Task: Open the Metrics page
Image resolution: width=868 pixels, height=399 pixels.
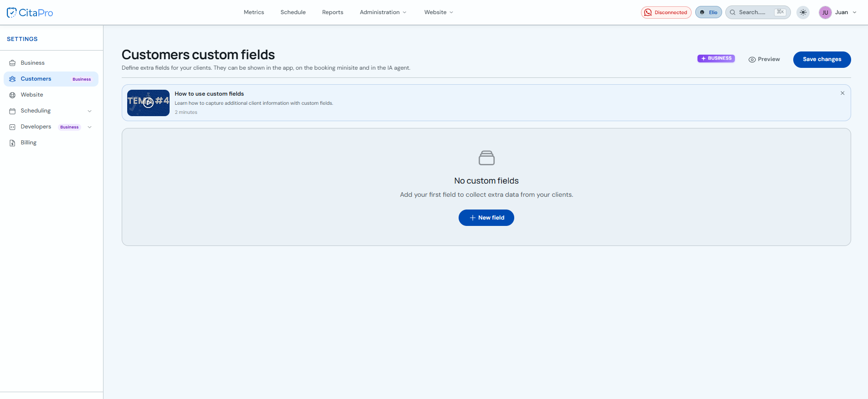Action: tap(254, 12)
